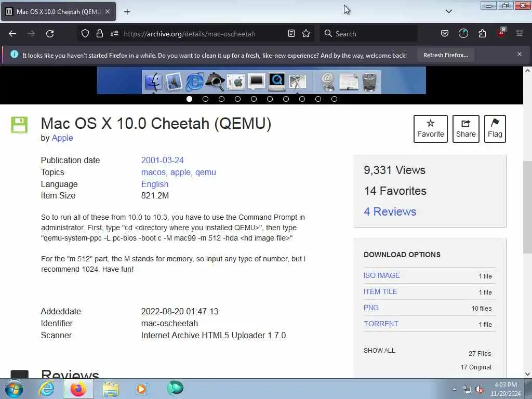
Task: Select the fifth carousel image dot
Action: [x=254, y=99]
